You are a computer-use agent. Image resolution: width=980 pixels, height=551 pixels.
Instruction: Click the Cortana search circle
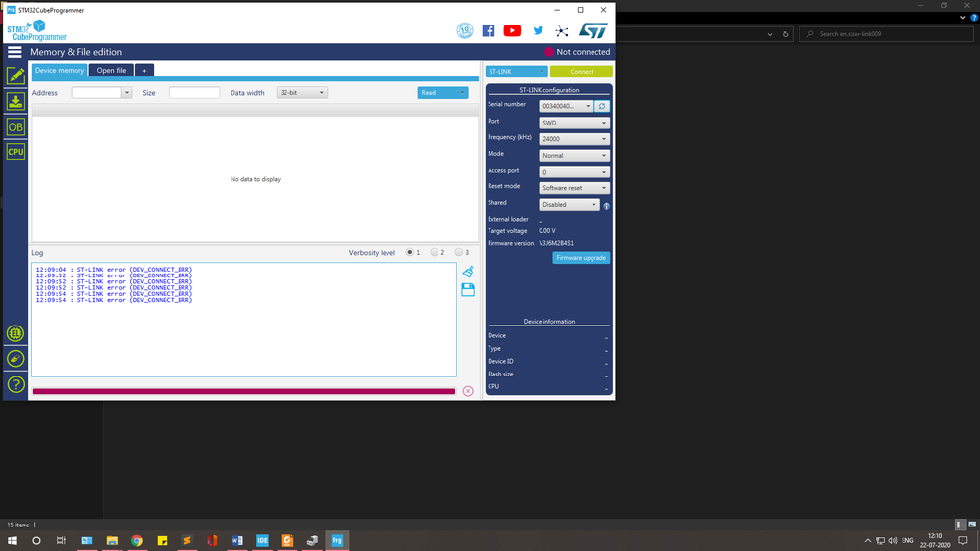click(x=36, y=540)
